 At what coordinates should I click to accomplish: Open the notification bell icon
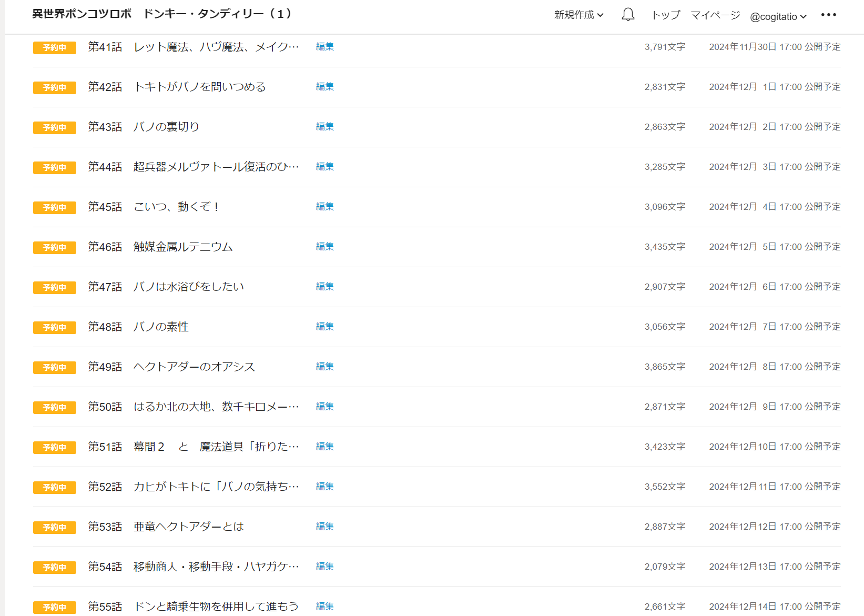click(628, 15)
